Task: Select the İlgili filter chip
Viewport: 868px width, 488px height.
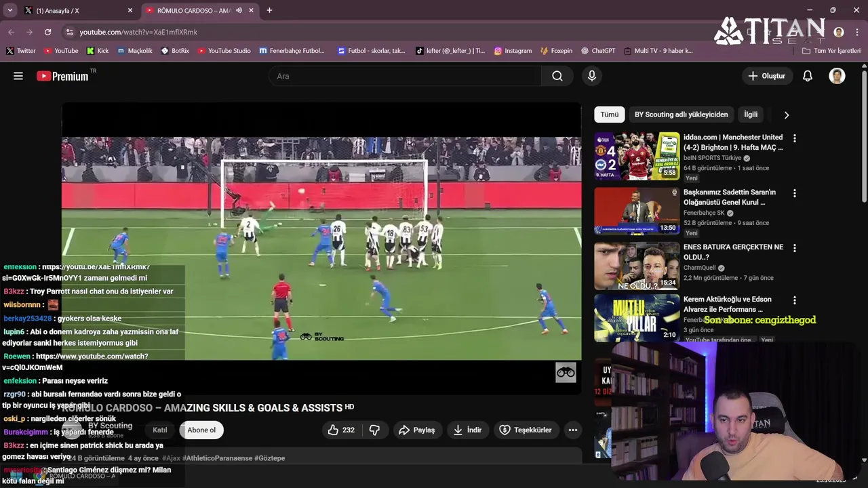Action: tap(751, 115)
